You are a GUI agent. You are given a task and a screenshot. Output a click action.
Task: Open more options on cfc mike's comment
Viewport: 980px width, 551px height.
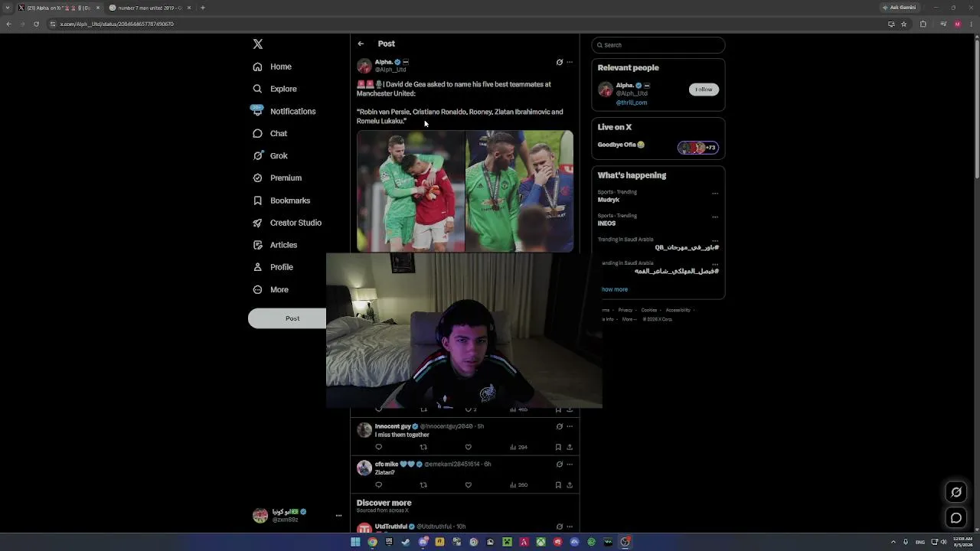[x=570, y=464]
